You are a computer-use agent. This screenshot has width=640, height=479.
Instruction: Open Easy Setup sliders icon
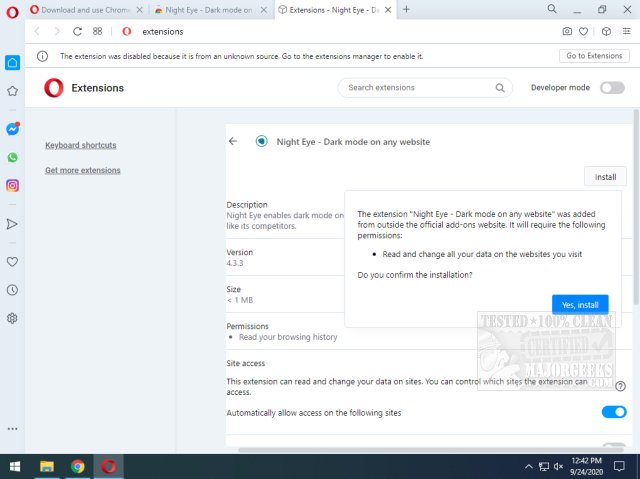pyautogui.click(x=627, y=31)
